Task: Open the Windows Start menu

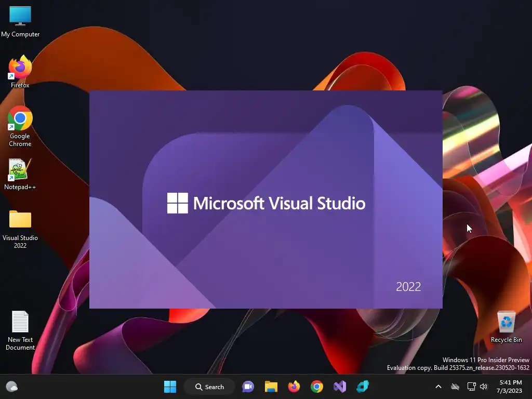Action: click(170, 387)
